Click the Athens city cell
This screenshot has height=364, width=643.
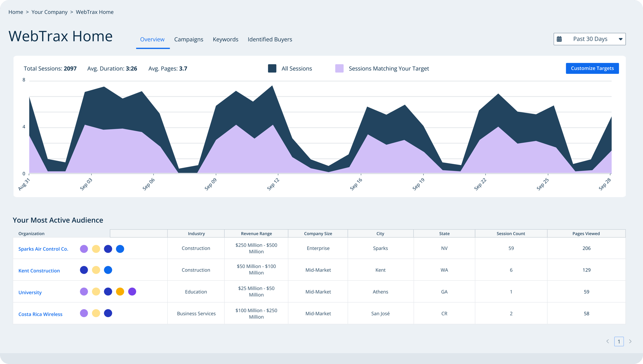(380, 291)
